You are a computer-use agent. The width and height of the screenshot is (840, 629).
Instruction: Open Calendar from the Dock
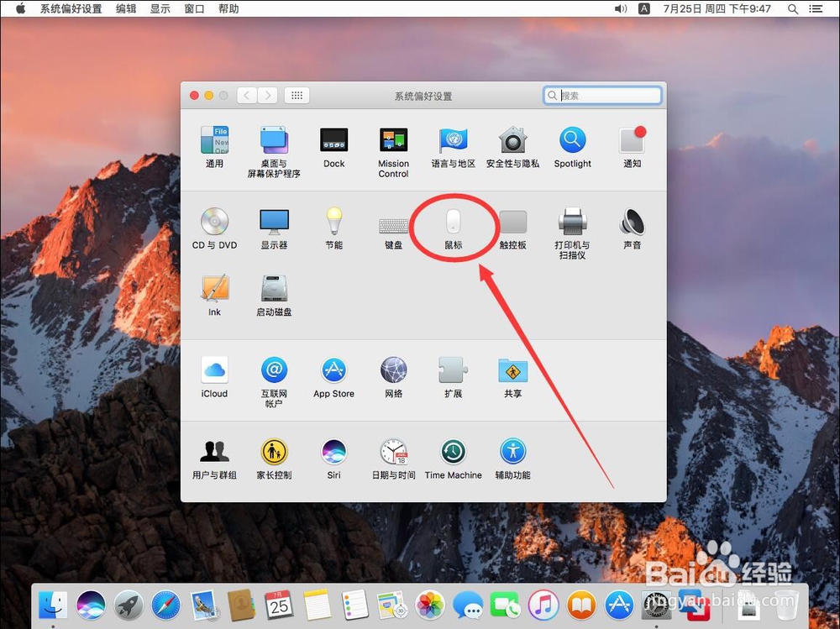[x=279, y=605]
